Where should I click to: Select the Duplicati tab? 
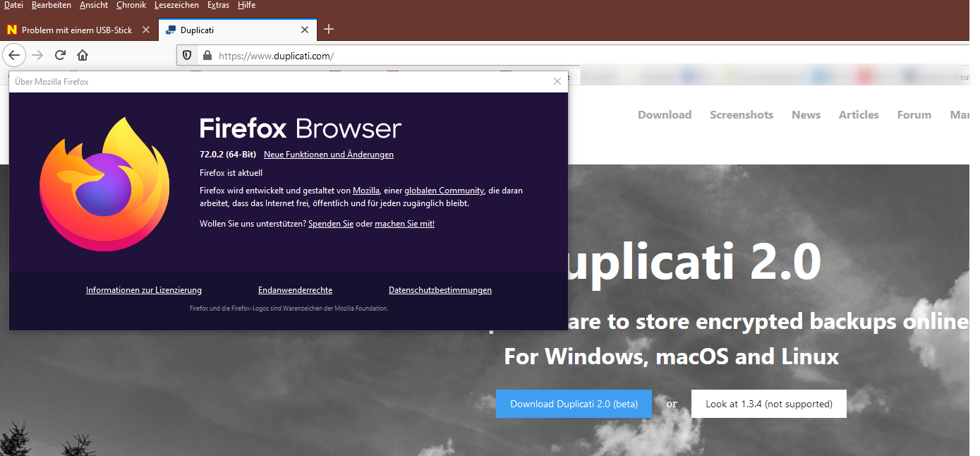tap(237, 30)
